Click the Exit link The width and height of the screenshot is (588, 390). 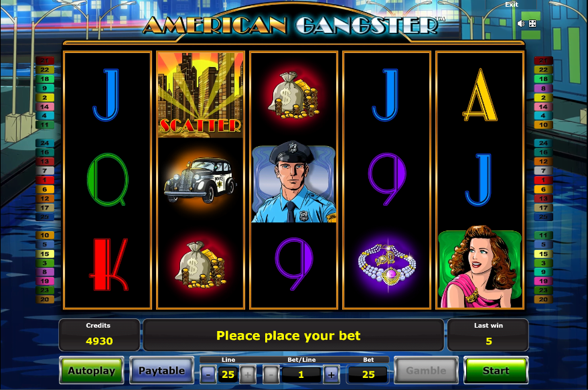(x=512, y=5)
